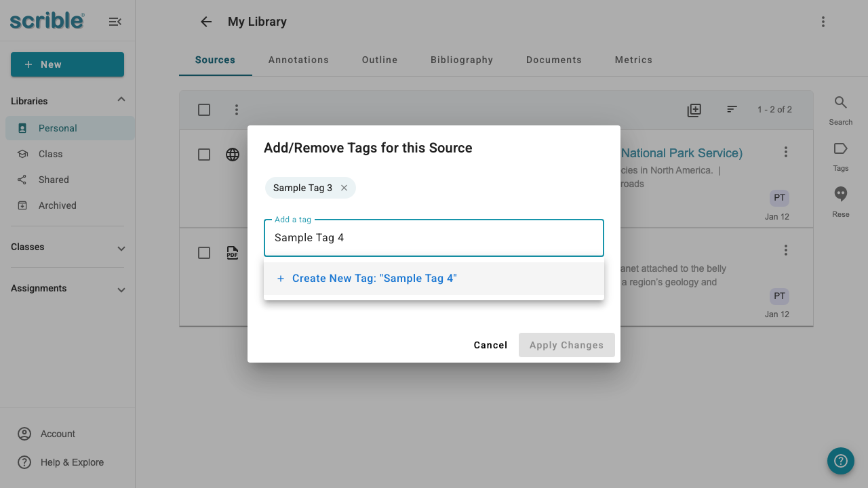This screenshot has width=868, height=488.
Task: Expand the Assignments section
Action: click(x=121, y=290)
